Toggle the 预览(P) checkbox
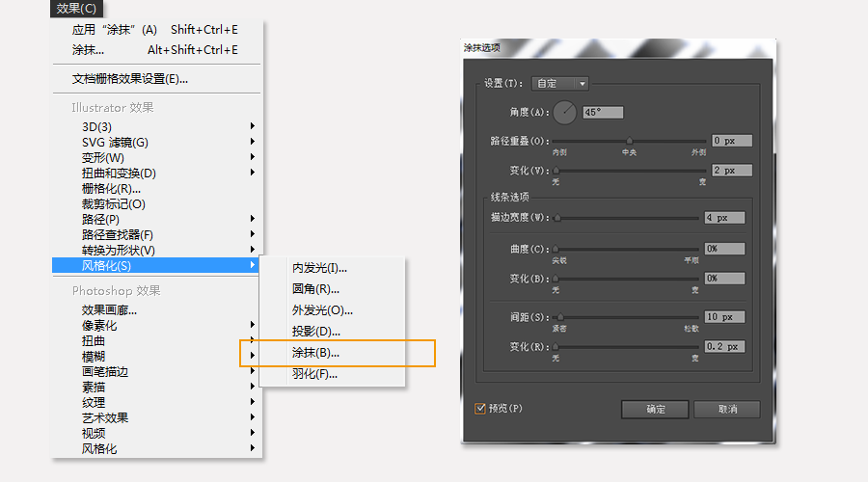 480,409
